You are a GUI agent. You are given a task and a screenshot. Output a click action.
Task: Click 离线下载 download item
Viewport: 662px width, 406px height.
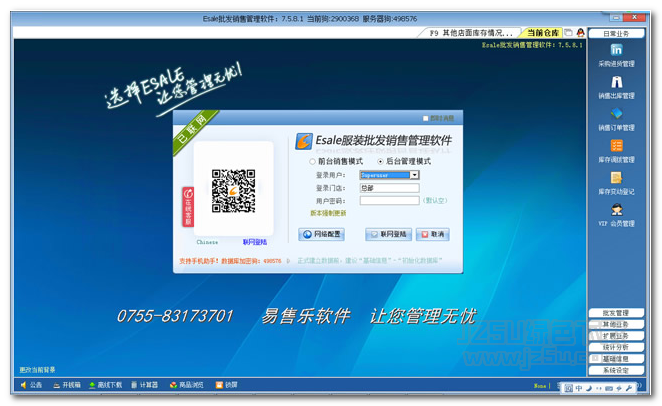click(105, 385)
